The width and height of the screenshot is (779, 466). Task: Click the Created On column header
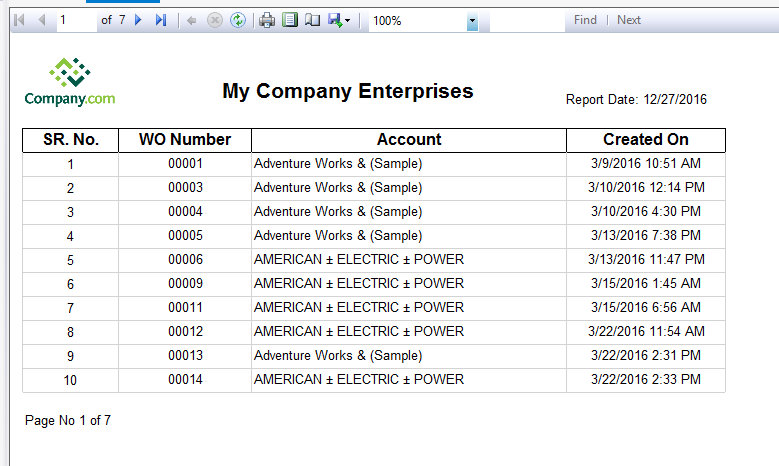[x=645, y=140]
